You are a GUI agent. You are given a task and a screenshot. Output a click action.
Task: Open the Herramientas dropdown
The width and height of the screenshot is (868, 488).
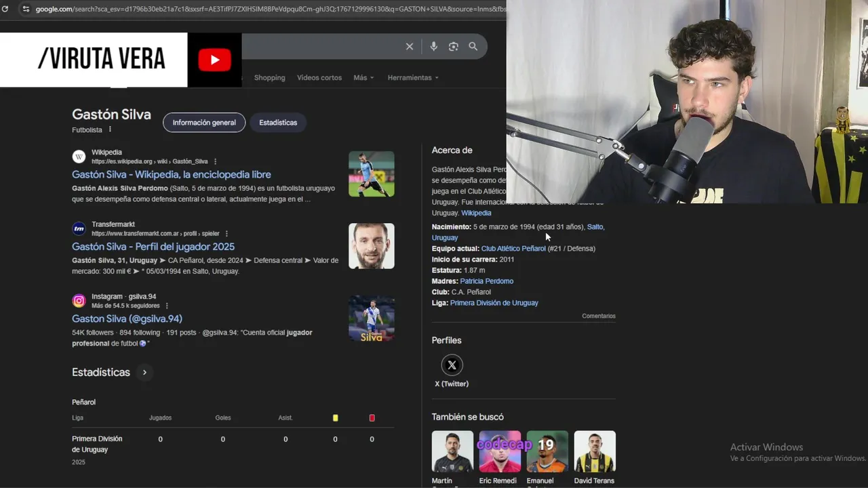coord(413,77)
